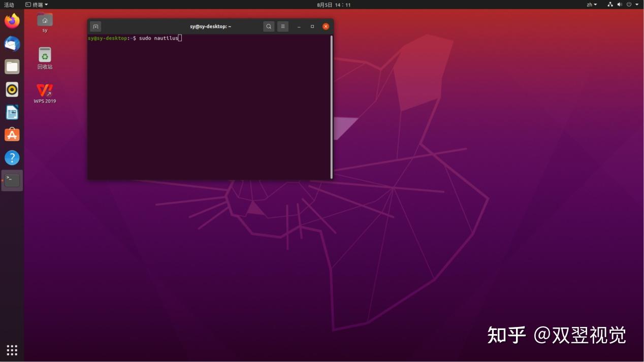The image size is (644, 362).
Task: Open the terminal hamburger menu
Action: [x=283, y=26]
